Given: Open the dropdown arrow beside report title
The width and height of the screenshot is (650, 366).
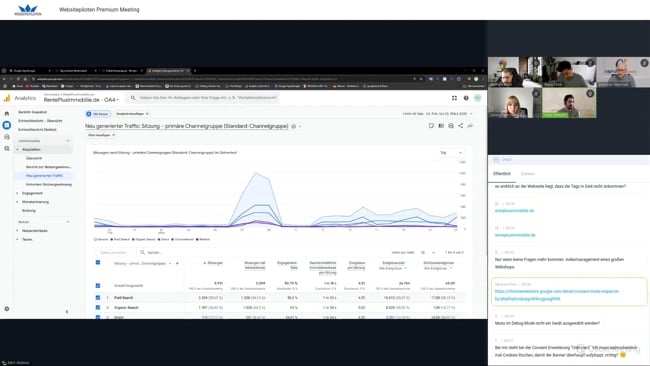Looking at the screenshot, I should [300, 126].
